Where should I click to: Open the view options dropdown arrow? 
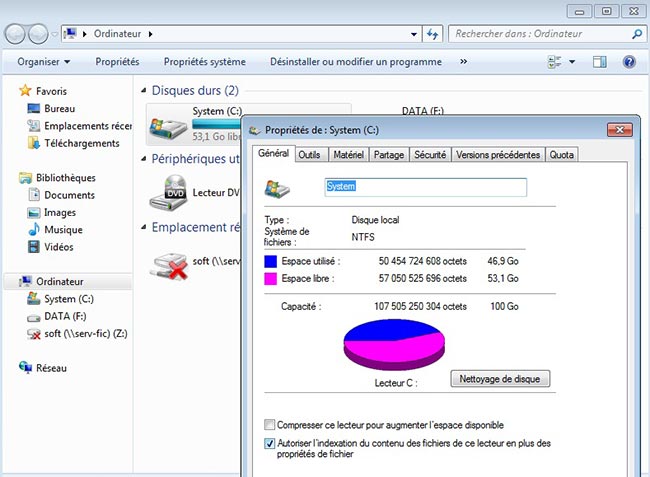click(x=572, y=62)
